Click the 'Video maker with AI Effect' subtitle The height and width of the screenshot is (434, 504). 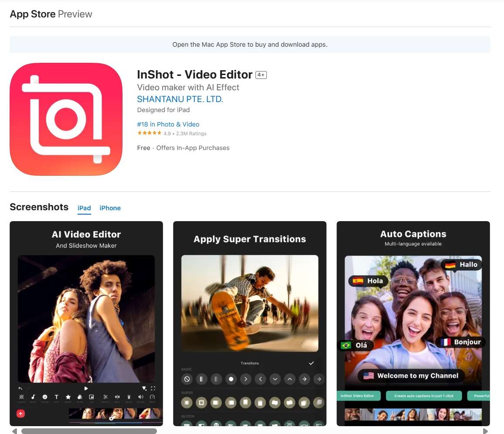[x=188, y=87]
